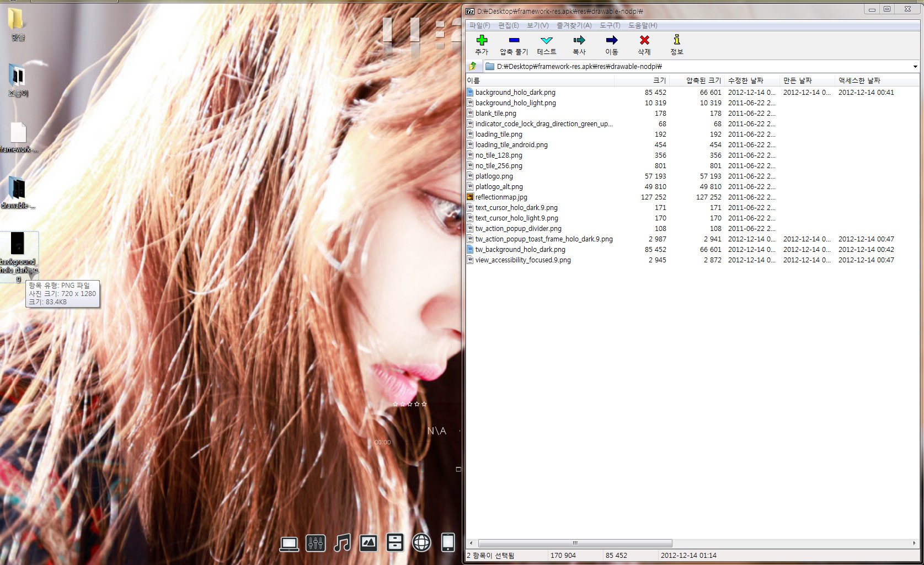924x565 pixels.
Task: Open the Tools (도구) menu
Action: pos(610,25)
